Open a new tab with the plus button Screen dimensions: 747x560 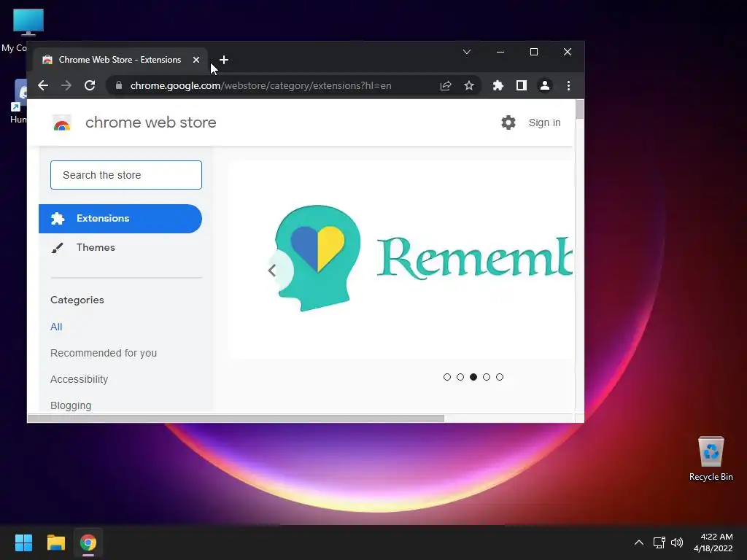[x=224, y=60]
